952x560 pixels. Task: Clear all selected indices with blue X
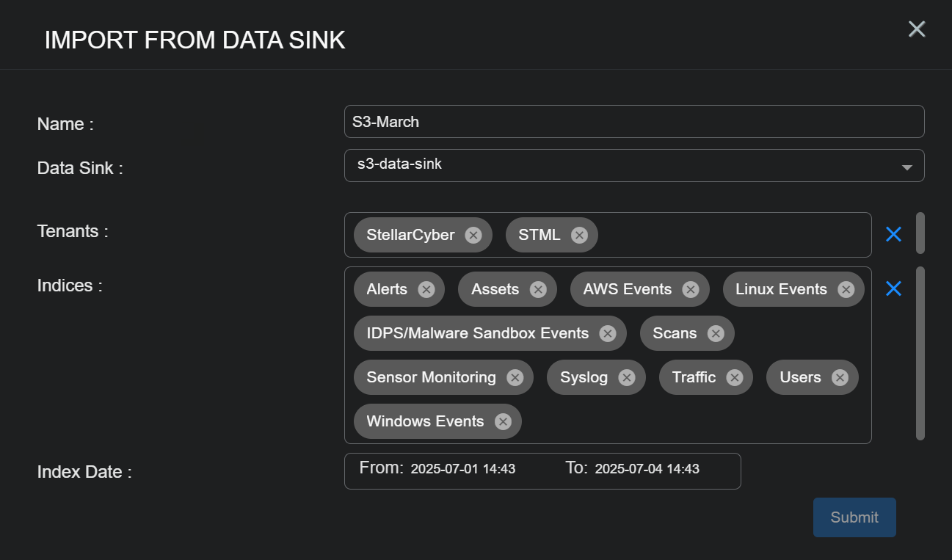click(x=893, y=288)
